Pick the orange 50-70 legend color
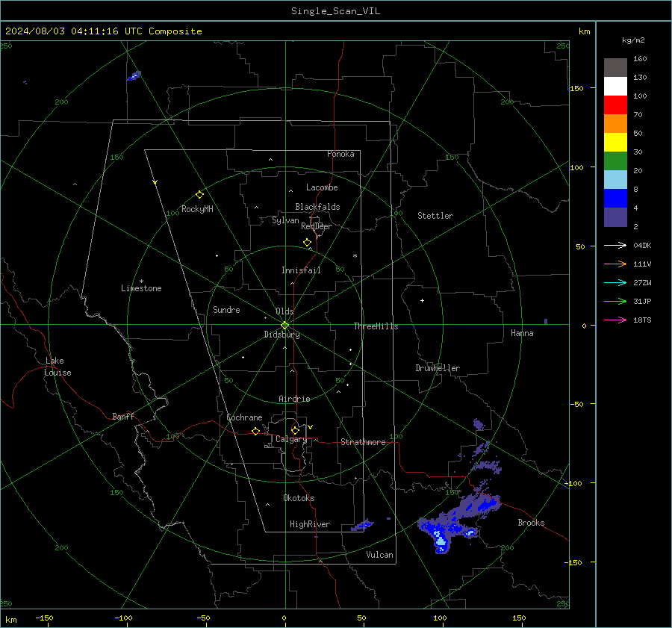The image size is (672, 628). tap(615, 124)
